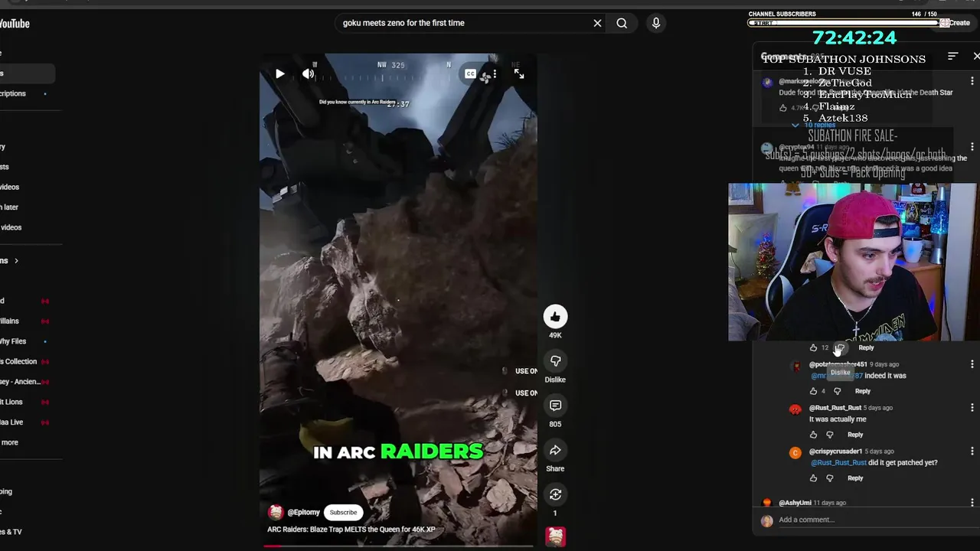This screenshot has height=551, width=980.
Task: Reply to the comment with 12 likes
Action: (x=866, y=347)
